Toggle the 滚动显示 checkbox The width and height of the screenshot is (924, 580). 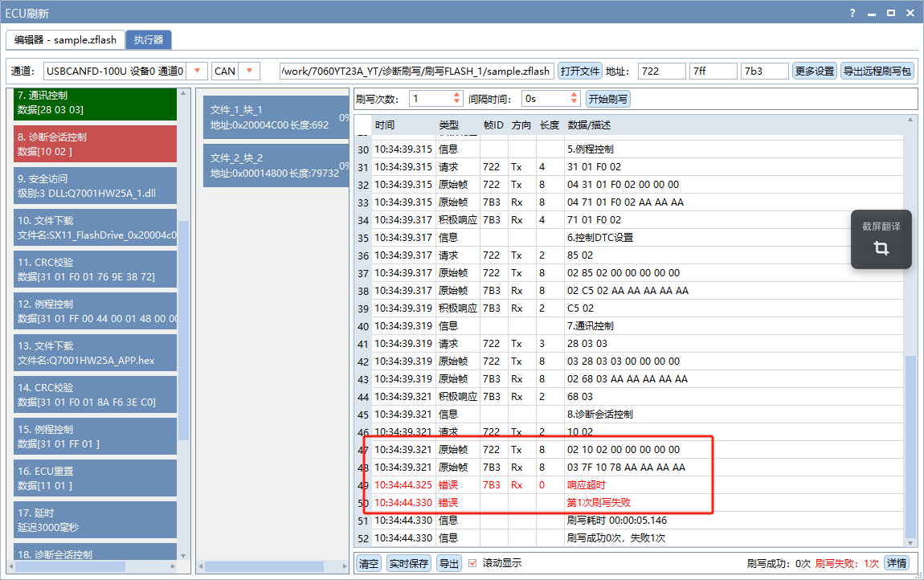[x=472, y=563]
